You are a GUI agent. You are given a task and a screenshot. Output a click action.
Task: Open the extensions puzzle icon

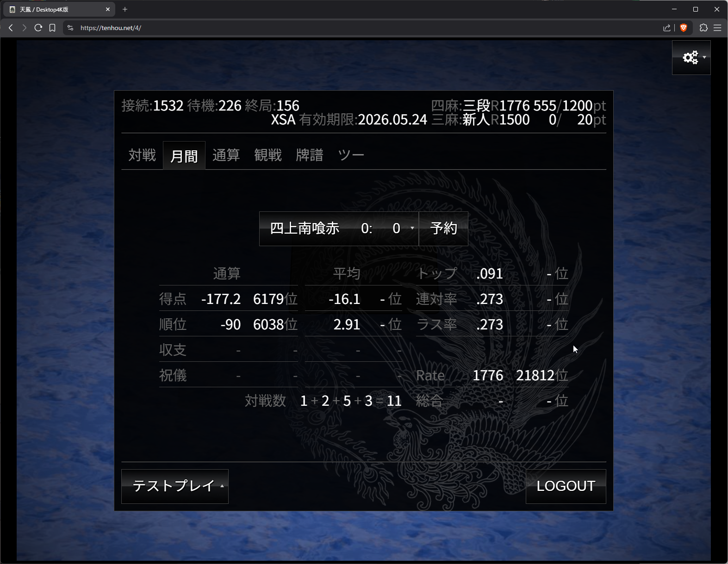(x=703, y=28)
